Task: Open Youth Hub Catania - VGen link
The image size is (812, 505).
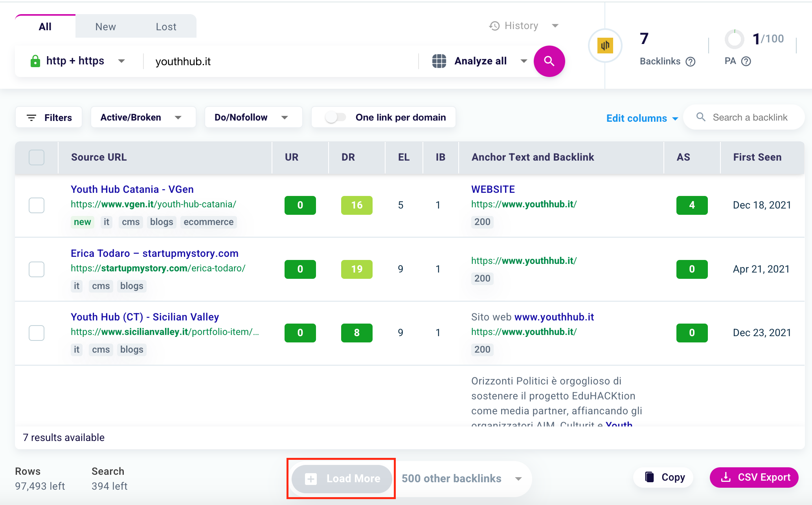Action: (x=132, y=189)
